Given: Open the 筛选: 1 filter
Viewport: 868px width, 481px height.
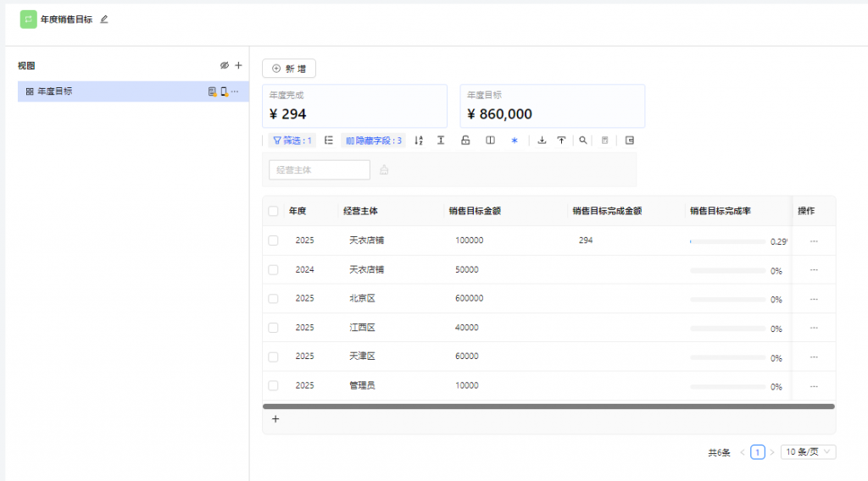Looking at the screenshot, I should [292, 141].
